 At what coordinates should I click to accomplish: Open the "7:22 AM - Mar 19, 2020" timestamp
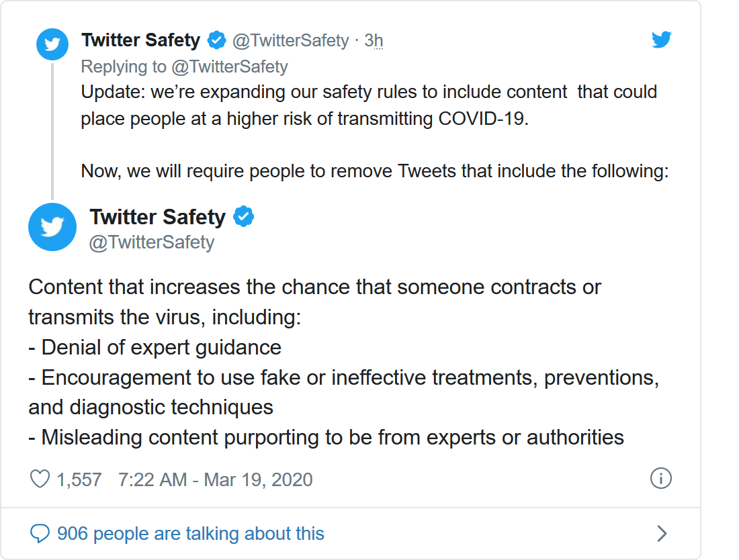(x=215, y=479)
